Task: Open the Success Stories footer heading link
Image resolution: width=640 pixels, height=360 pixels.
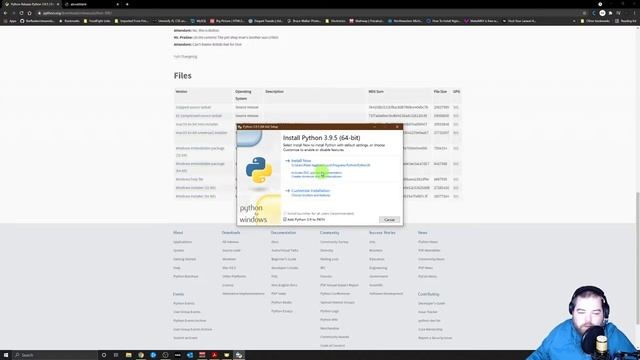Action: (382, 233)
